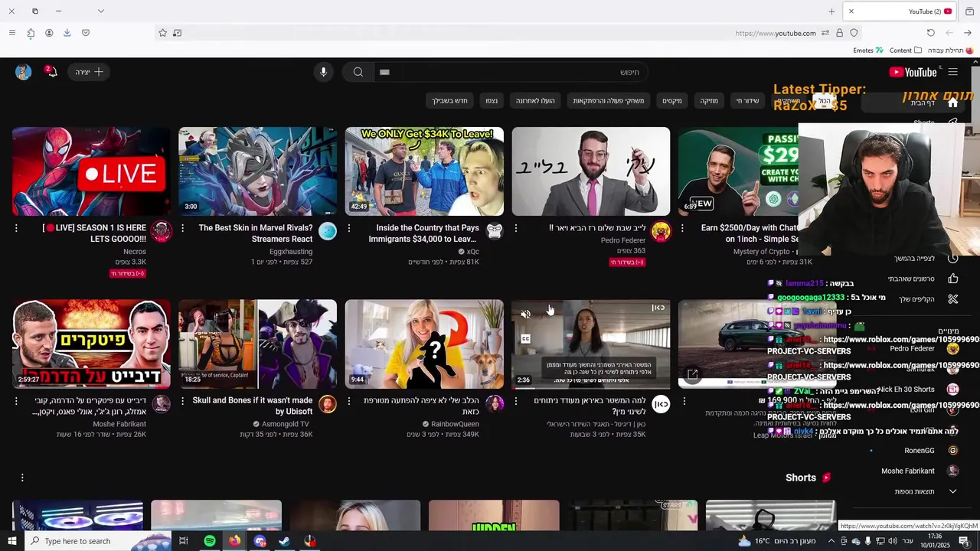Click the lock icon in address bar

[840, 33]
